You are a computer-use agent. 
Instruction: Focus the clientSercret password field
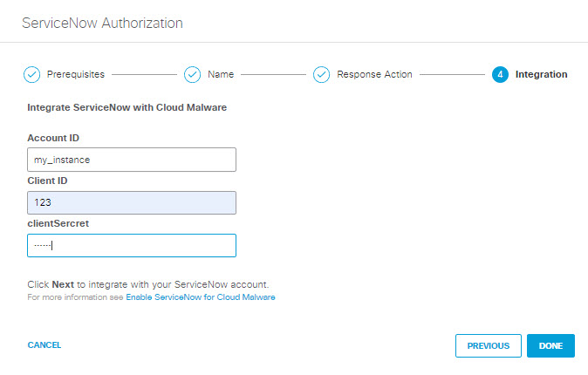click(x=132, y=246)
